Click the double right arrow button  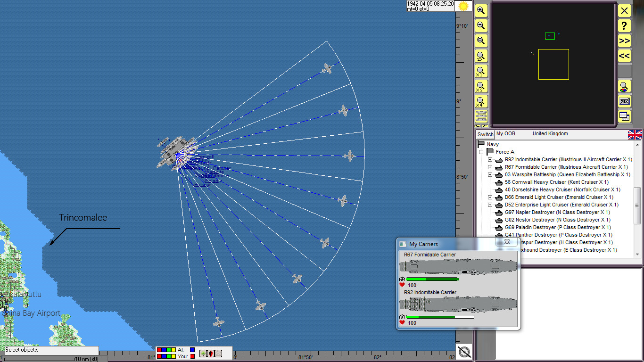click(x=624, y=41)
